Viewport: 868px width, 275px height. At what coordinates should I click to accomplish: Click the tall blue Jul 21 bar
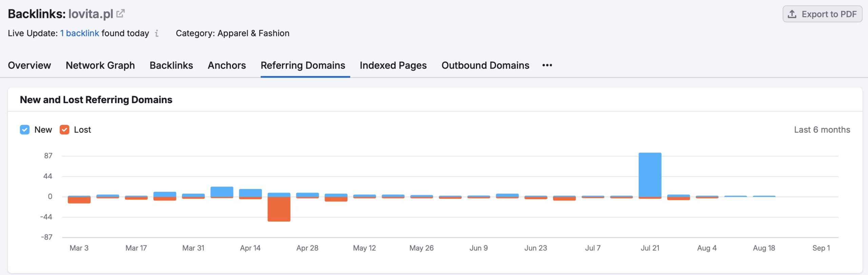650,175
